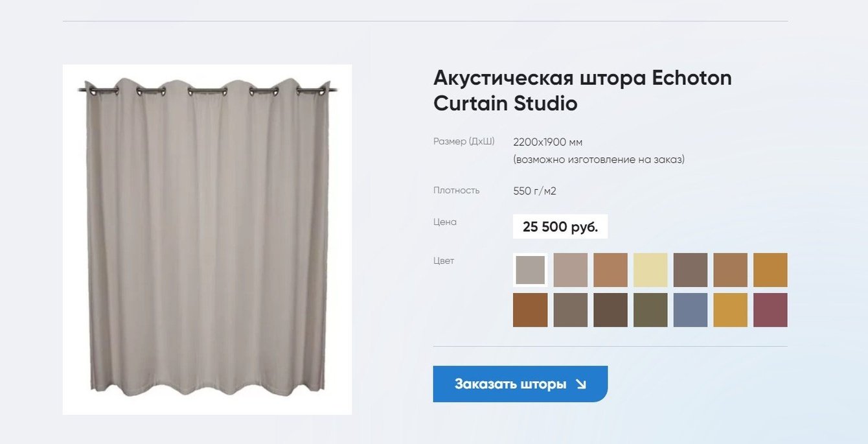The image size is (868, 444).
Task: Choose the caramel swatch left of pale yellow
Action: 610,270
